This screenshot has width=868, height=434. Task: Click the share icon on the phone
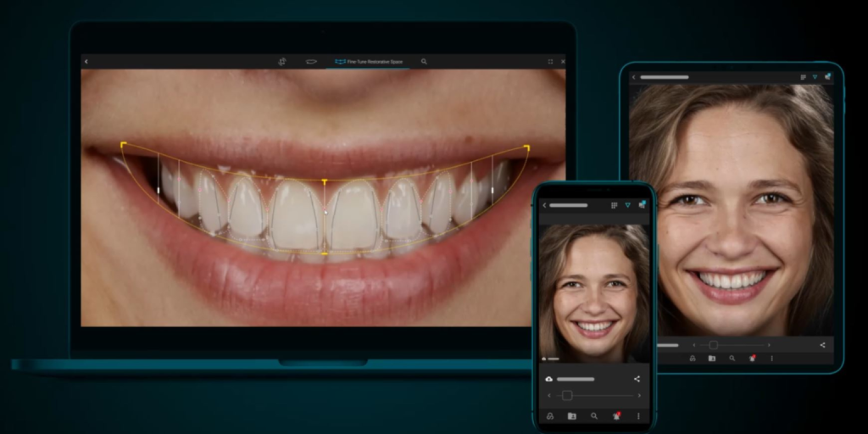point(637,379)
